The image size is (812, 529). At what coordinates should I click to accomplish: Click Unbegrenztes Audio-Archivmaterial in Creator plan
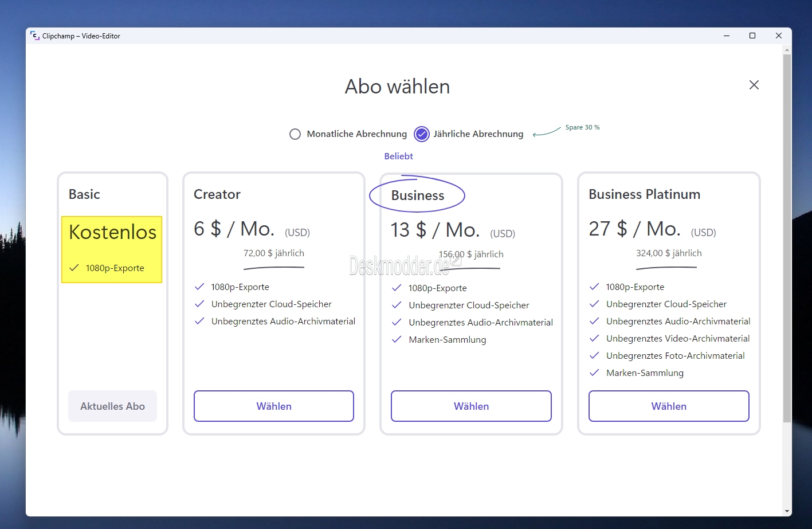pos(283,322)
